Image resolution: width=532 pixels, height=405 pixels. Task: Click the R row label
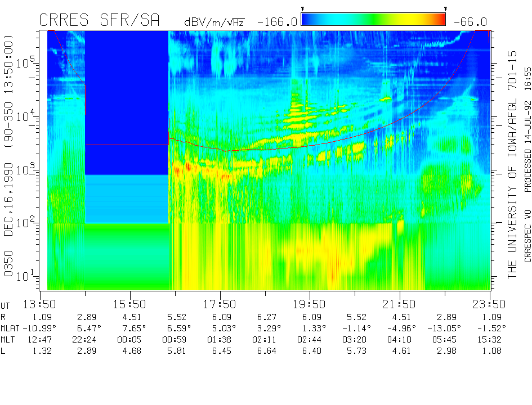[x=3, y=317]
